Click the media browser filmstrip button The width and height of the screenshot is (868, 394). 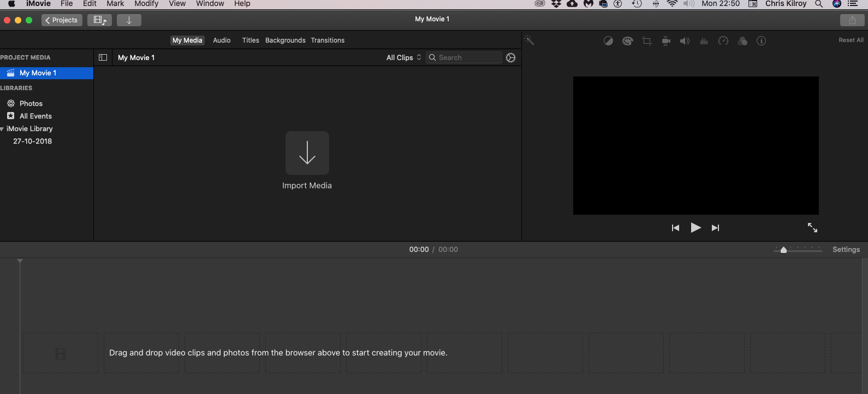99,20
